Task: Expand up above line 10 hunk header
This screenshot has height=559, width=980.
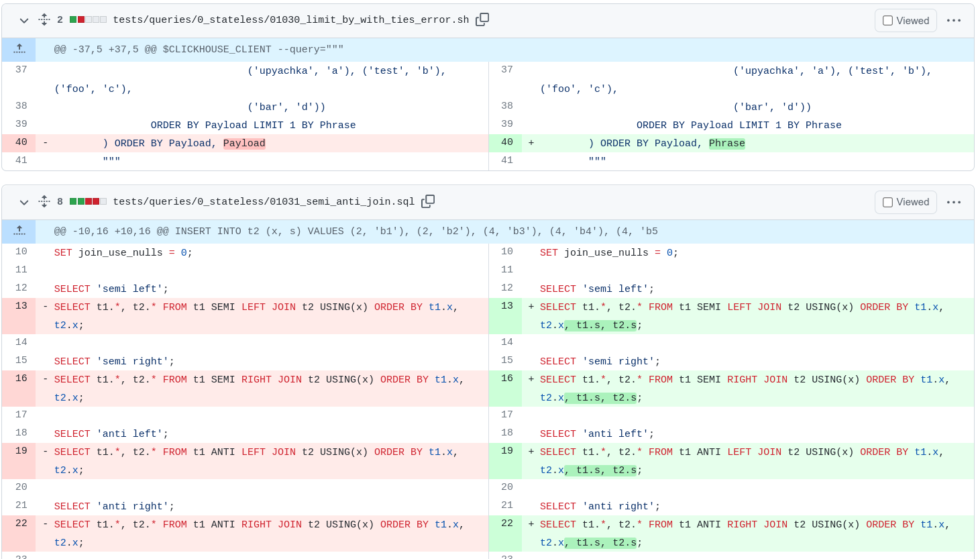Action: tap(19, 232)
